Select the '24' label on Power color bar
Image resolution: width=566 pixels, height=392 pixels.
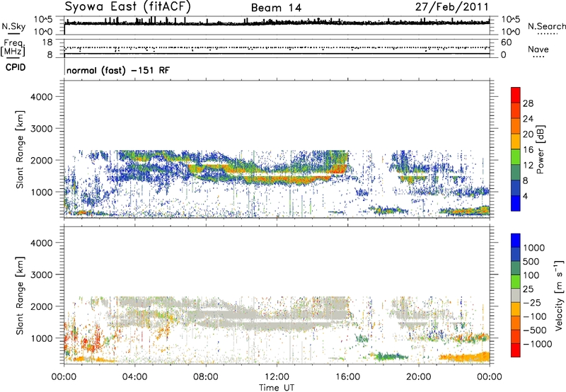pos(528,119)
